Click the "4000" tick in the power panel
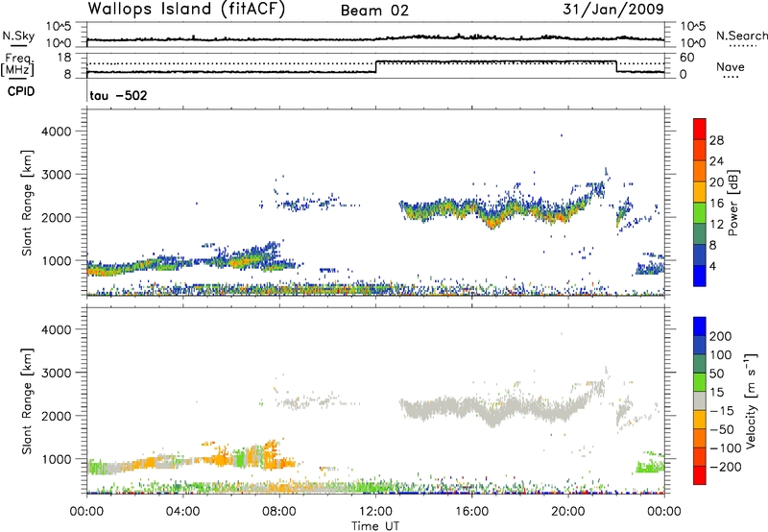This screenshot has width=768, height=532. [x=57, y=132]
